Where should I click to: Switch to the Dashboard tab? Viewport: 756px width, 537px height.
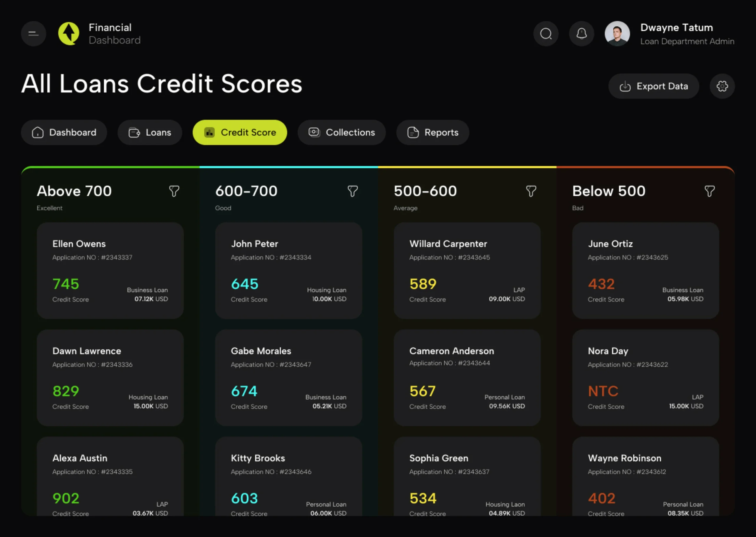pos(64,133)
